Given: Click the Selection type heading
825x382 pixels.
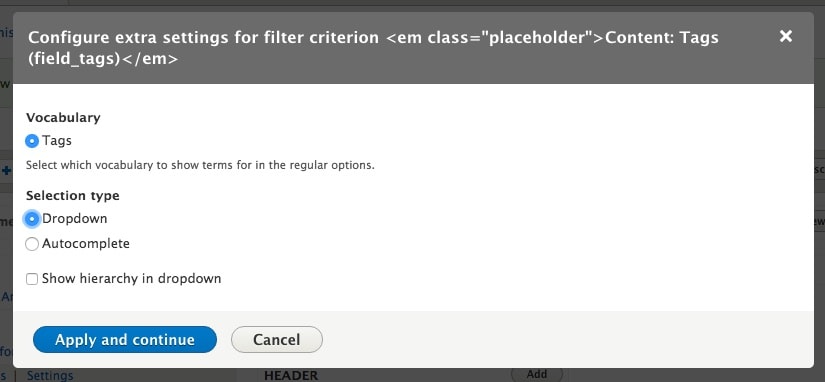Looking at the screenshot, I should click(73, 196).
